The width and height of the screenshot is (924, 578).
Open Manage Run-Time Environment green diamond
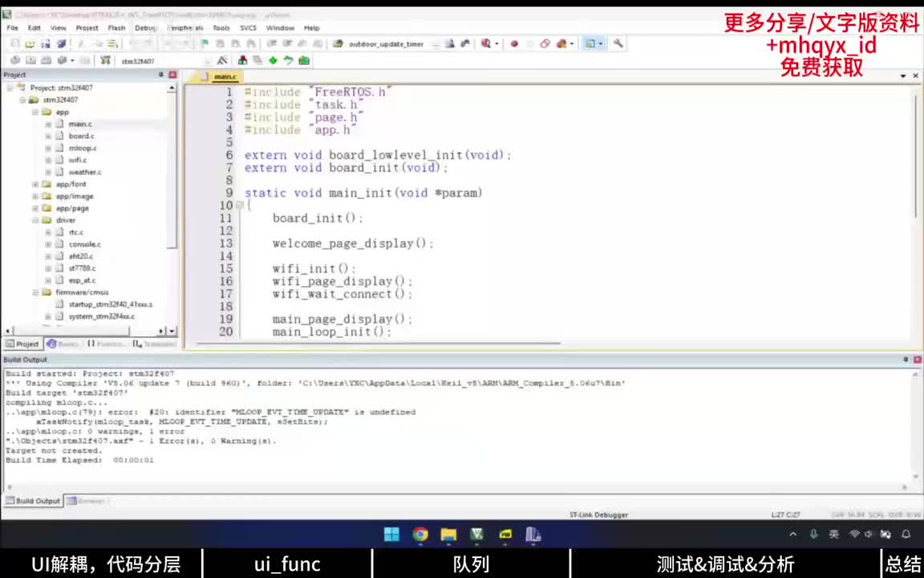pos(273,61)
